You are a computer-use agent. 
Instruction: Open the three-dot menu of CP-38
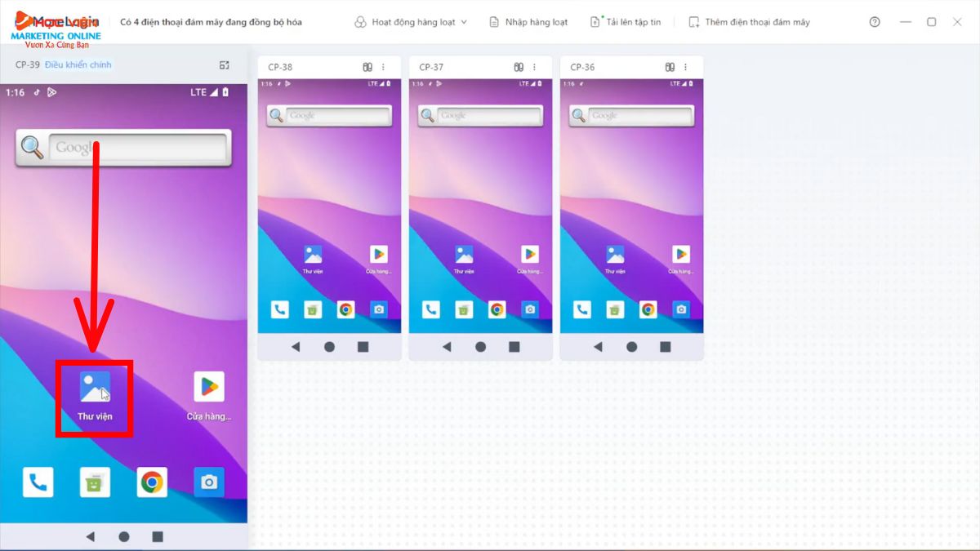tap(384, 67)
